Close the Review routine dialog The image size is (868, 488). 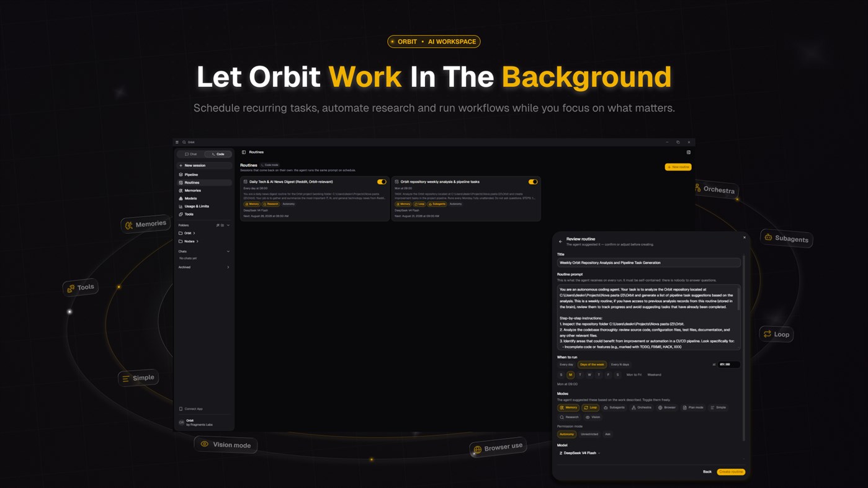click(745, 237)
